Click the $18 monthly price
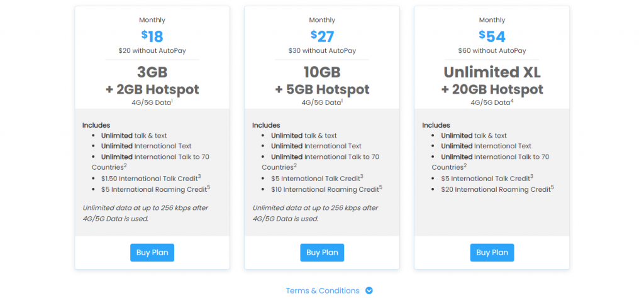644x298 pixels. click(152, 36)
